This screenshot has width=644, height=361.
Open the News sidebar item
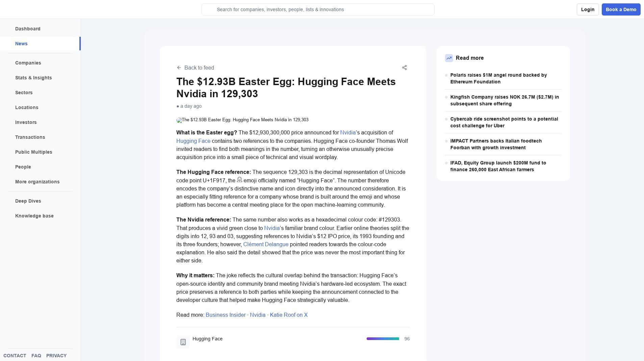tap(21, 44)
